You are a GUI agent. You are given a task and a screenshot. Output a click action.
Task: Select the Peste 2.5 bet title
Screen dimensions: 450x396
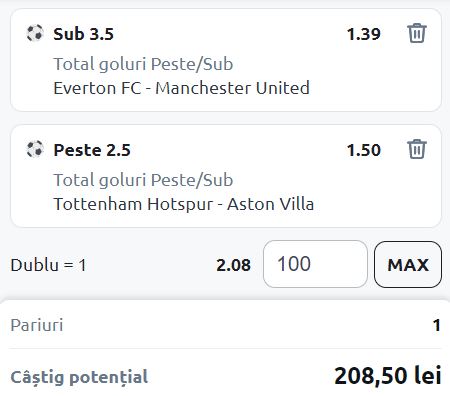92,150
